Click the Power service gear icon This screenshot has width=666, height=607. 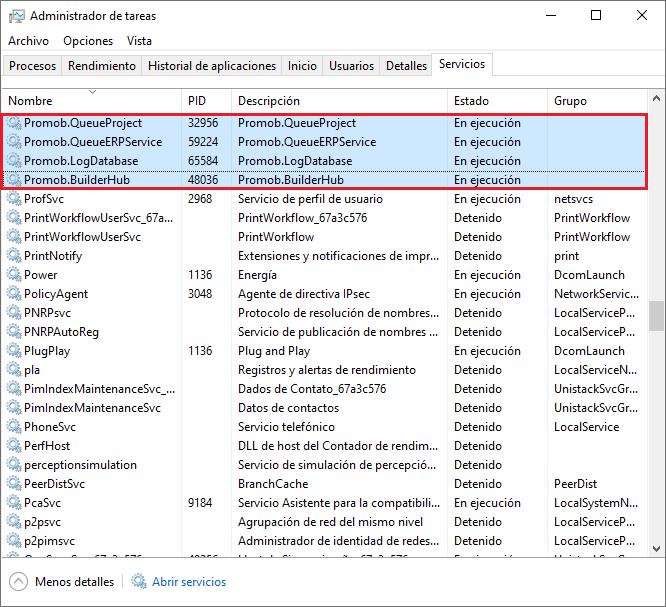[x=14, y=275]
